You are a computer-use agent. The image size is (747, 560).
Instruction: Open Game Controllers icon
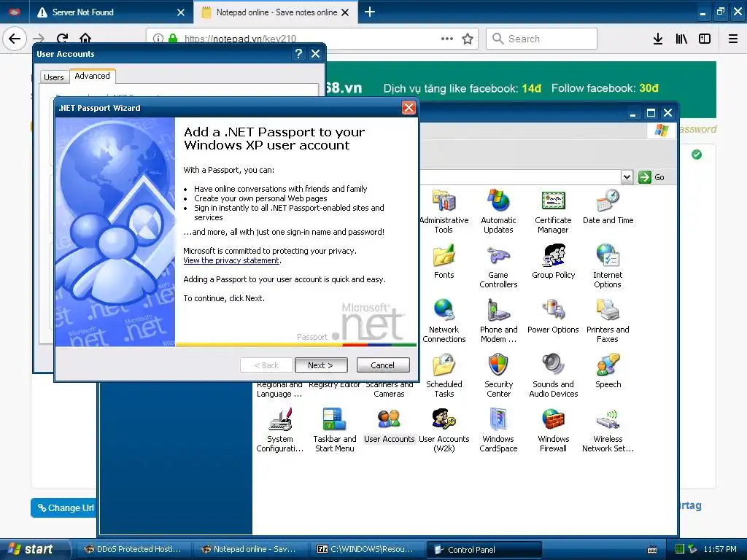[498, 265]
